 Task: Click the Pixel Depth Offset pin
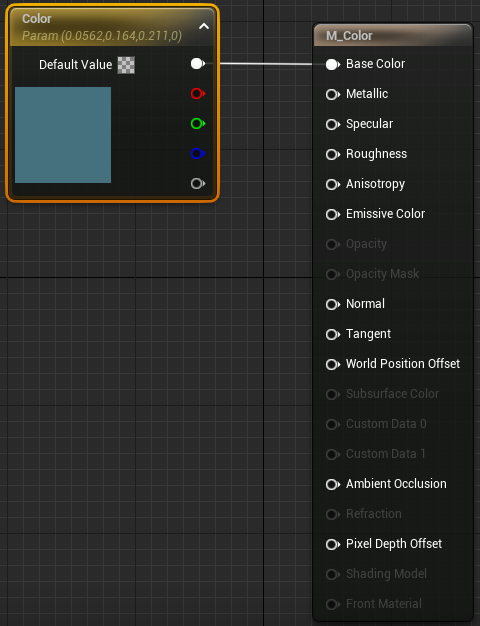point(333,544)
